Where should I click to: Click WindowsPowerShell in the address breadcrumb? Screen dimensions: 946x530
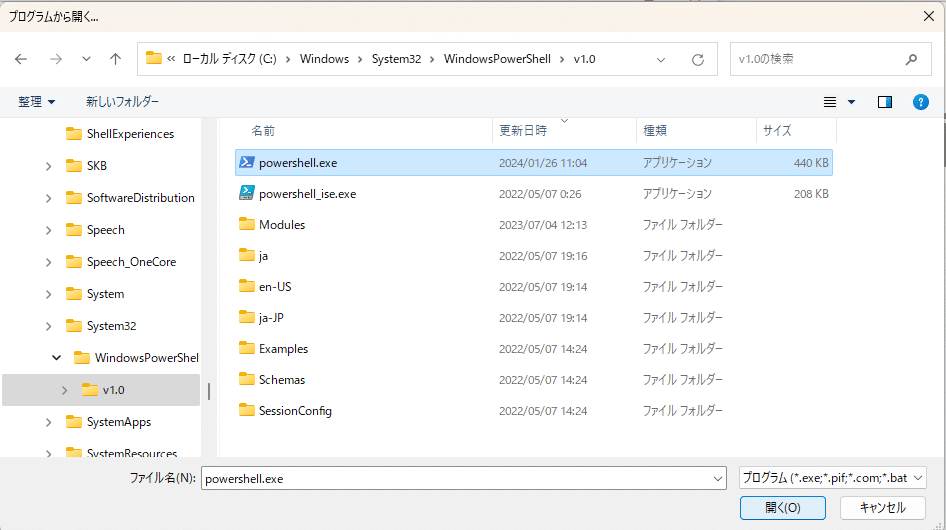[497, 59]
